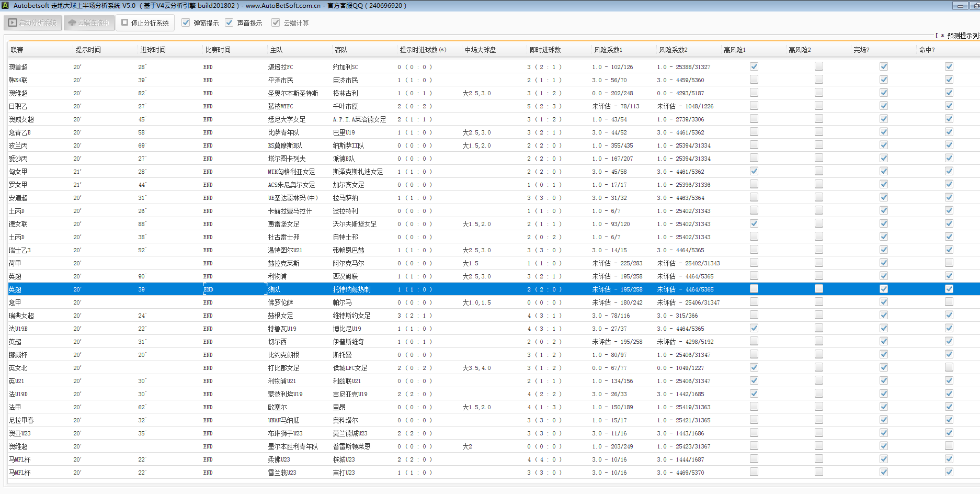Toggle the 弹窗提示 checkbox
The height and width of the screenshot is (494, 980).
[x=186, y=23]
